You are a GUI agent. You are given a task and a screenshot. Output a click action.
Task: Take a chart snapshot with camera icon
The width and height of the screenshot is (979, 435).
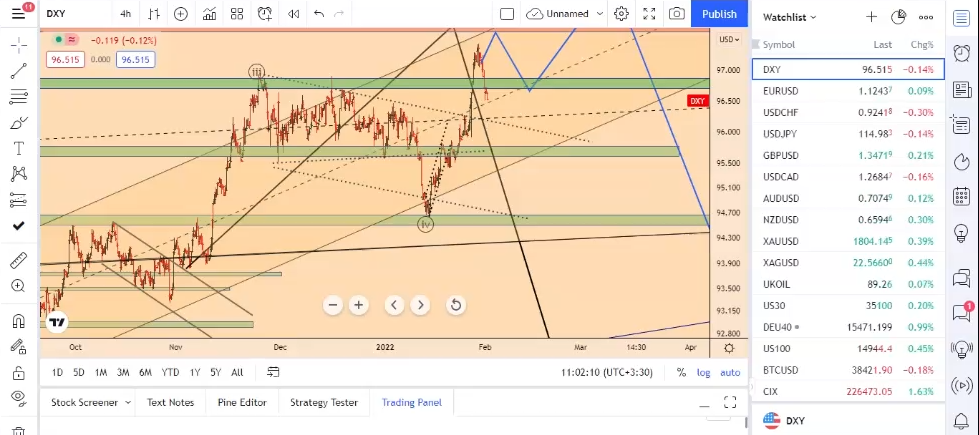click(677, 14)
